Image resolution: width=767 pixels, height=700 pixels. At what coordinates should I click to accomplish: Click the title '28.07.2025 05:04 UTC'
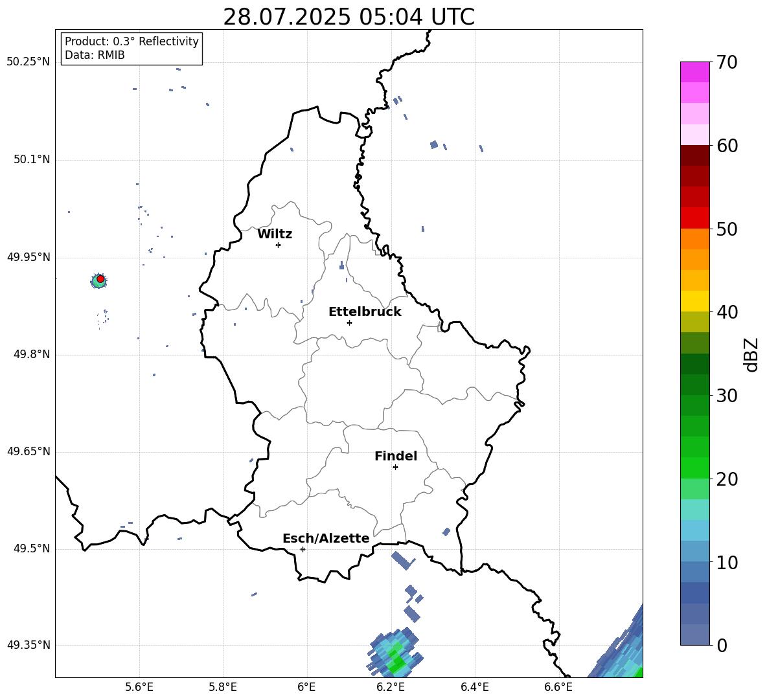tap(349, 17)
